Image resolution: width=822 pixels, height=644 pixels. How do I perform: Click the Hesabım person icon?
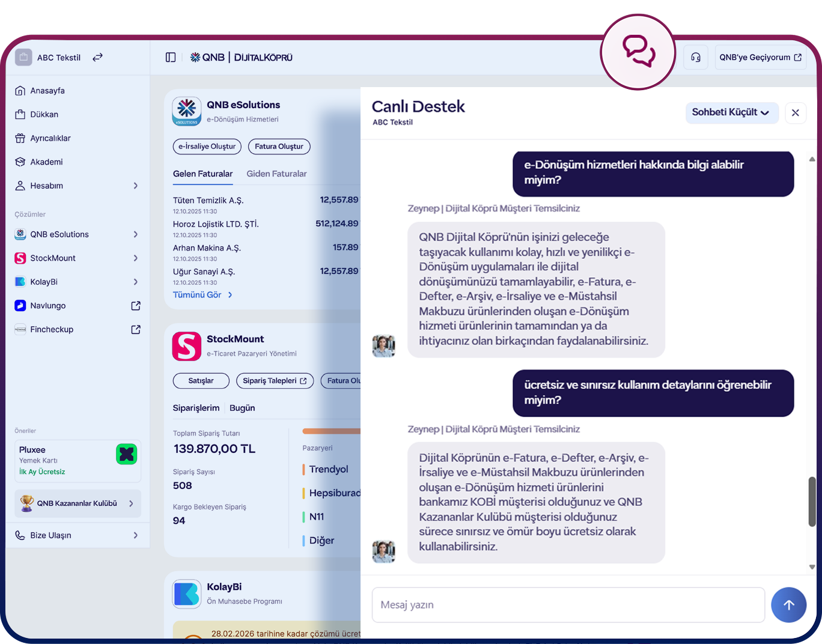(20, 186)
